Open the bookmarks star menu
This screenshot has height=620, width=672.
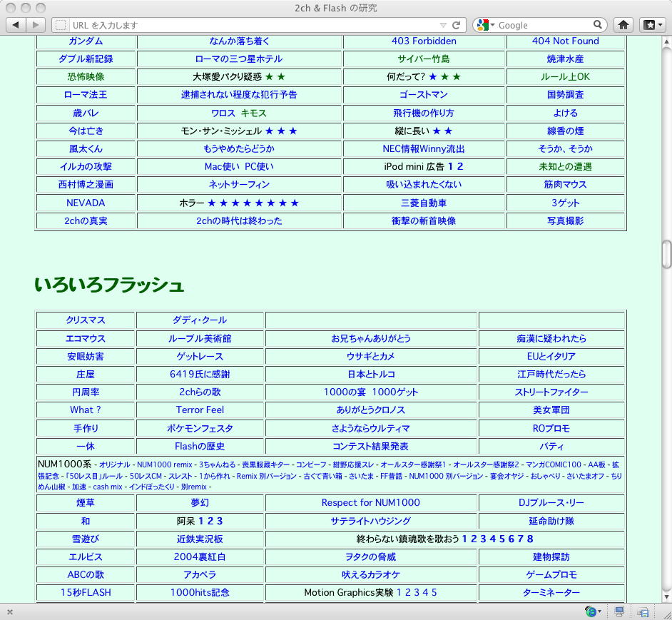pos(653,25)
